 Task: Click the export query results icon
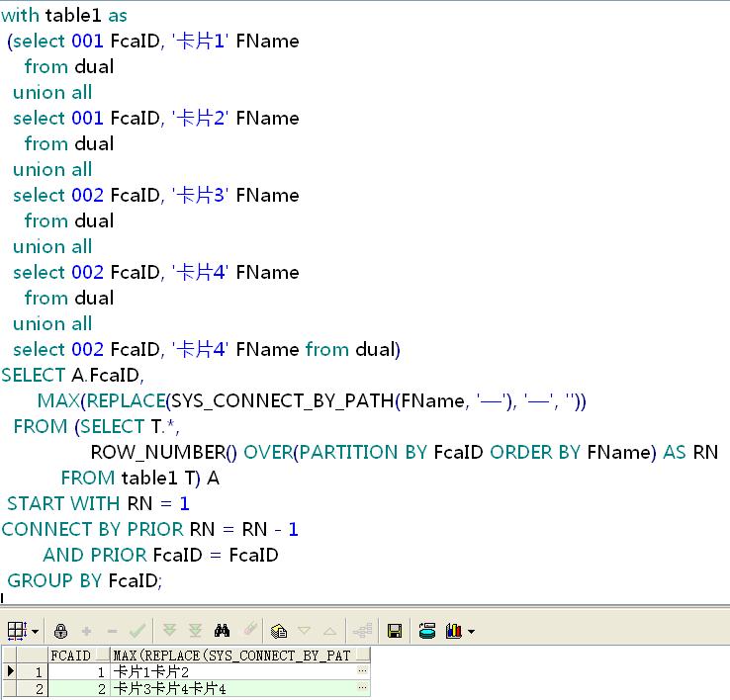click(427, 631)
